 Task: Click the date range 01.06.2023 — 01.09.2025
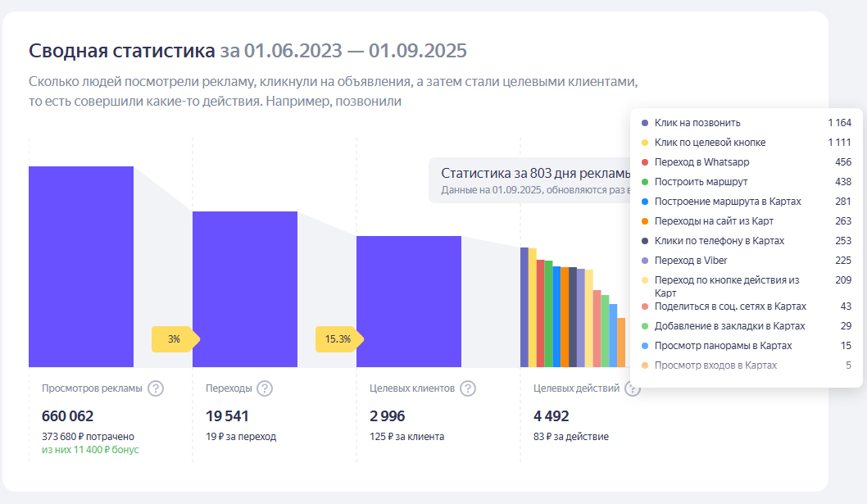(x=356, y=51)
